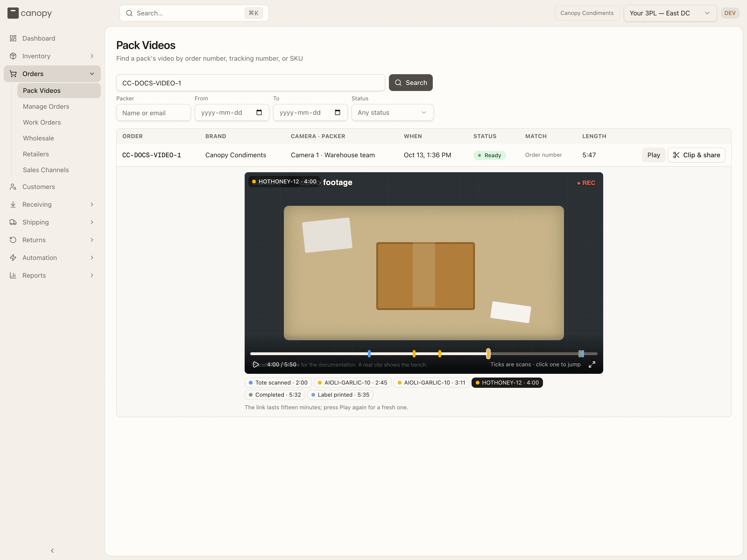
Task: Open Sales Channels
Action: pyautogui.click(x=59, y=170)
